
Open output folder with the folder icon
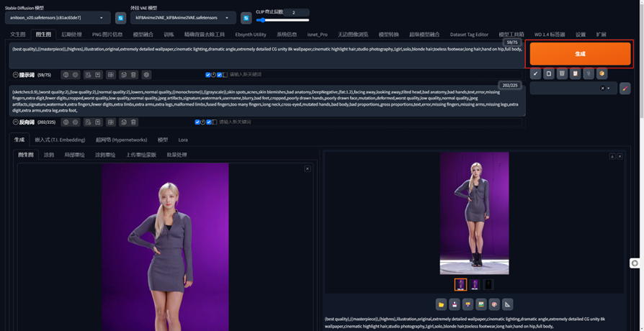click(441, 304)
